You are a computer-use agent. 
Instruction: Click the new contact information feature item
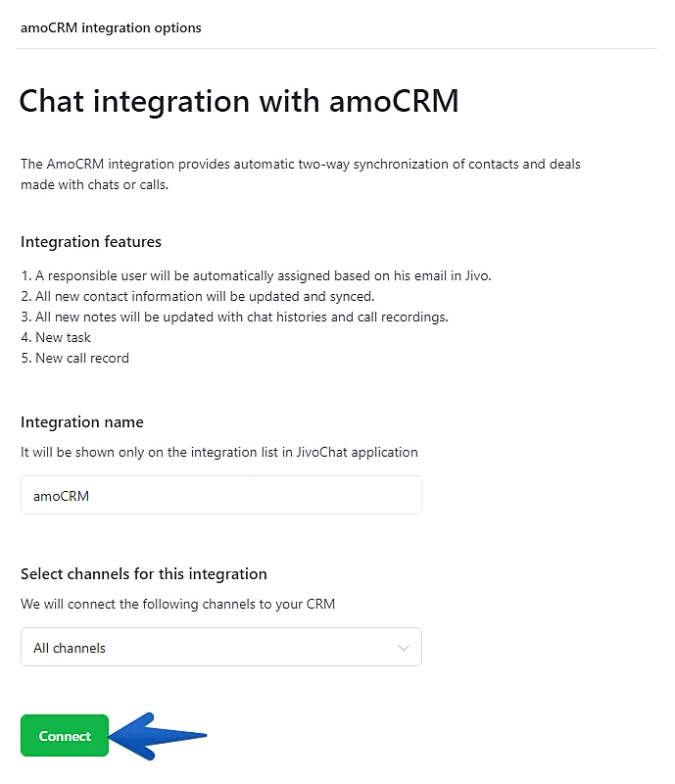[198, 296]
